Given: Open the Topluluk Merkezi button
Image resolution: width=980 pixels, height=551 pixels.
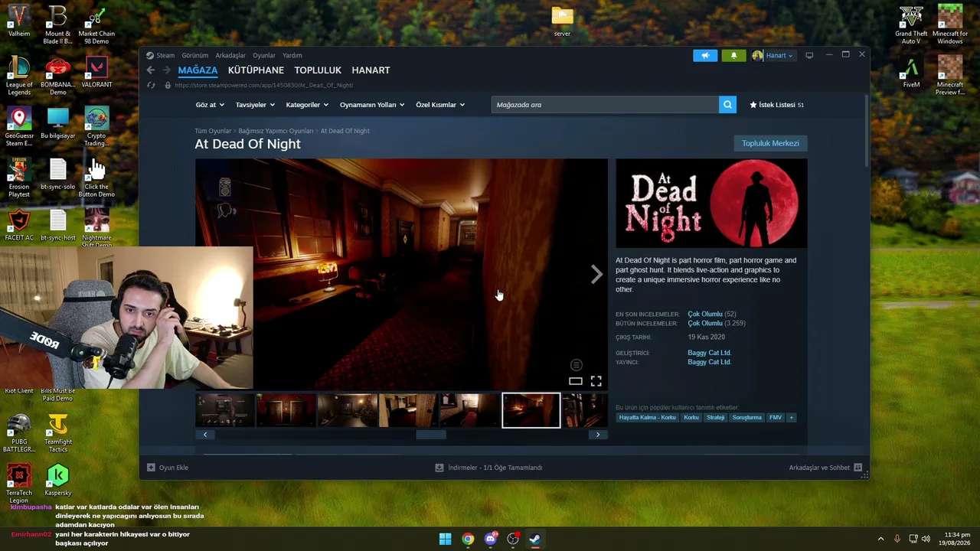Looking at the screenshot, I should 770,143.
